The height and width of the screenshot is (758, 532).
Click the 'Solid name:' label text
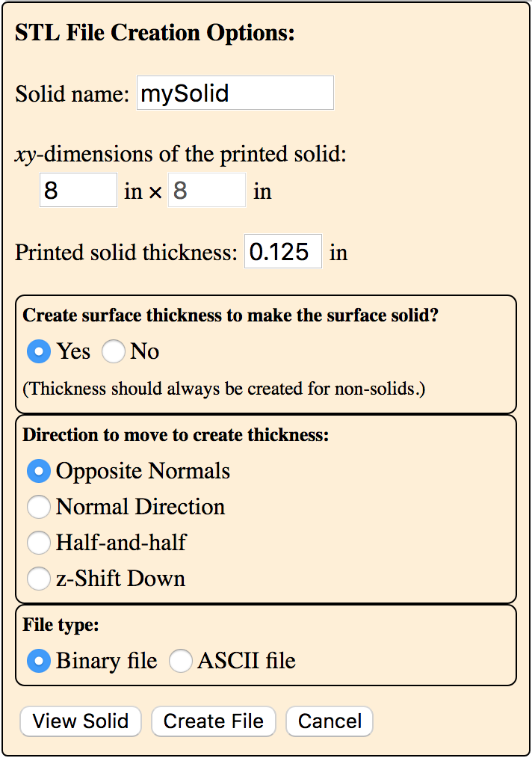(x=72, y=93)
